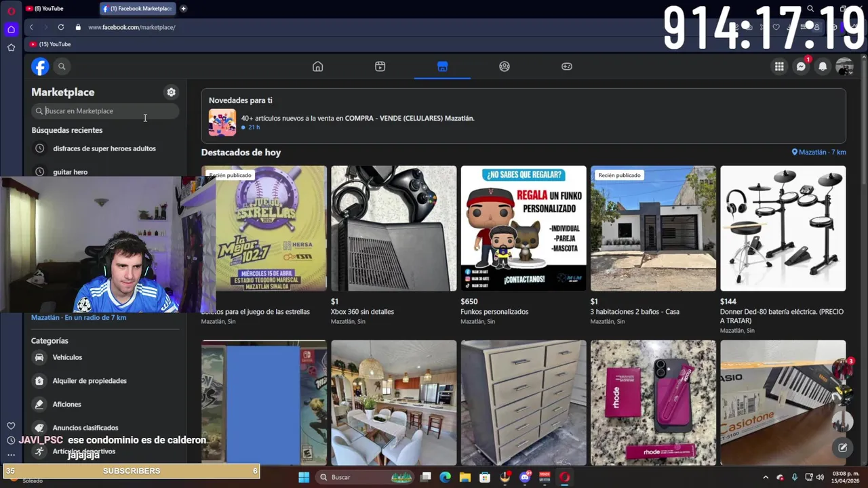Select recent search 'guitar hero'
This screenshot has width=868, height=488.
point(70,172)
